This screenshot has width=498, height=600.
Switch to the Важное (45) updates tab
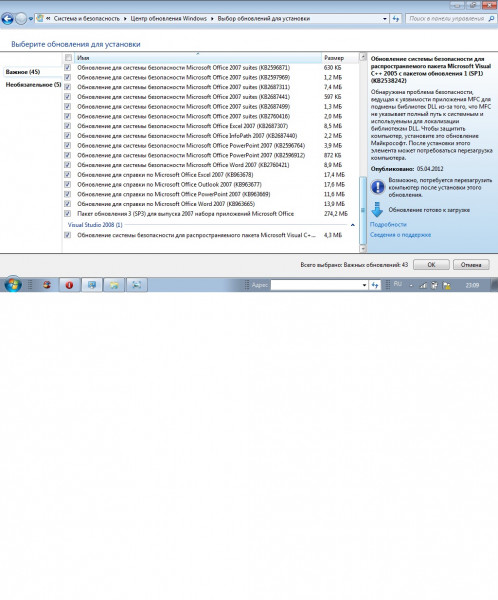tap(23, 72)
